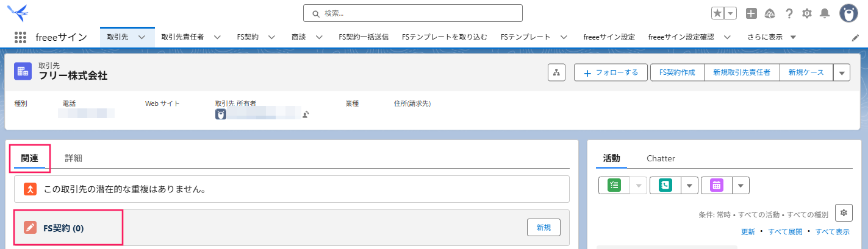Log a call icon in 活動
The height and width of the screenshot is (249, 868).
[665, 186]
